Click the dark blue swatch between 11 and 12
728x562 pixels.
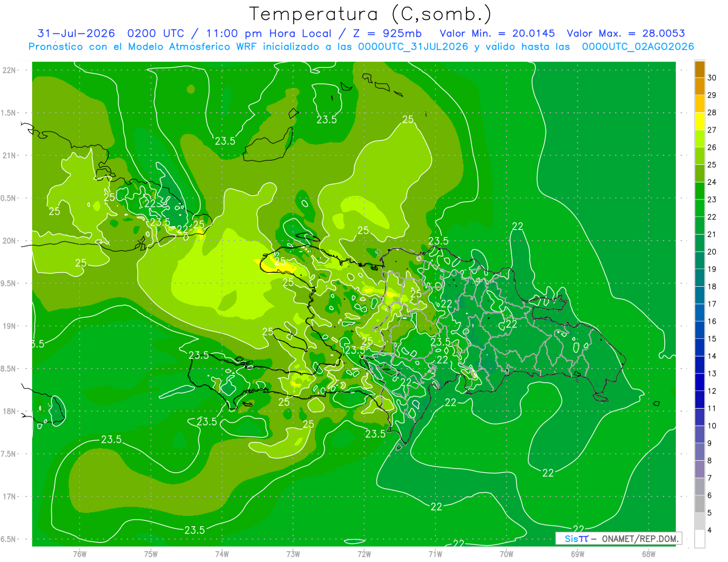[699, 400]
